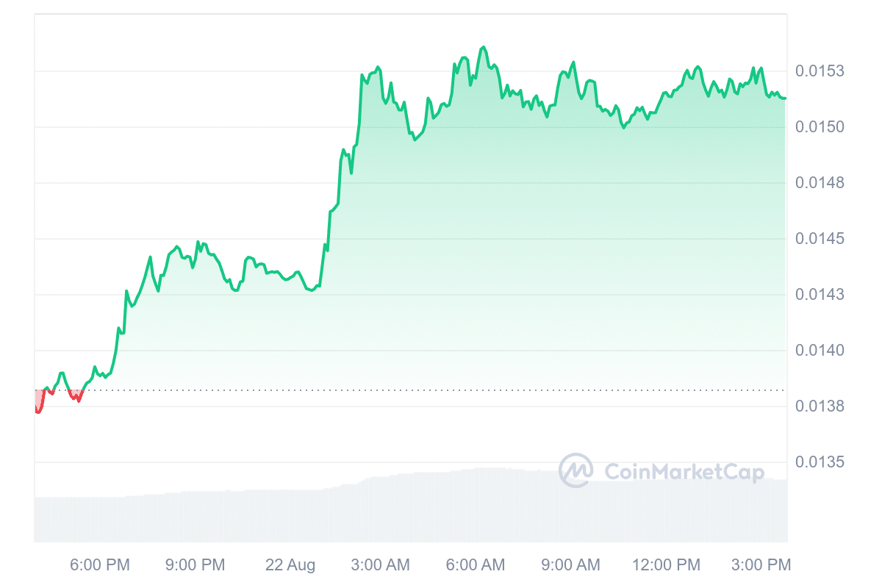Click the red segment at the chart start
This screenshot has height=588, width=882.
tap(39, 404)
